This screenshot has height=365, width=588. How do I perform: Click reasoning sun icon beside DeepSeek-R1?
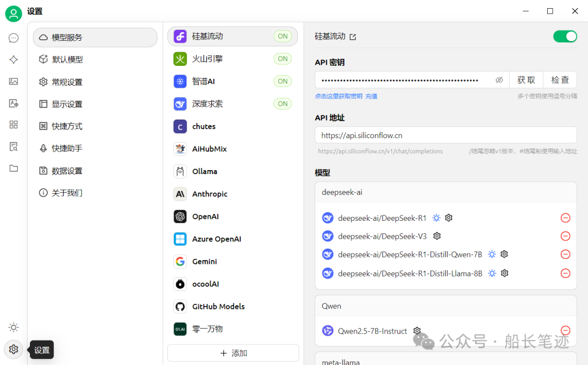(436, 218)
